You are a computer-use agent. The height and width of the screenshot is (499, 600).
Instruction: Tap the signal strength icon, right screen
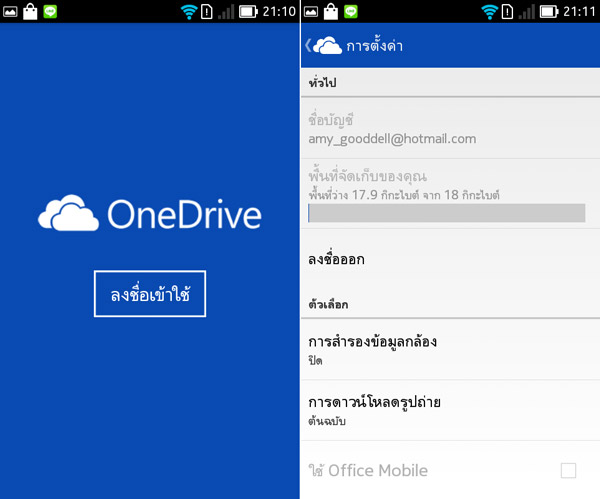[527, 12]
